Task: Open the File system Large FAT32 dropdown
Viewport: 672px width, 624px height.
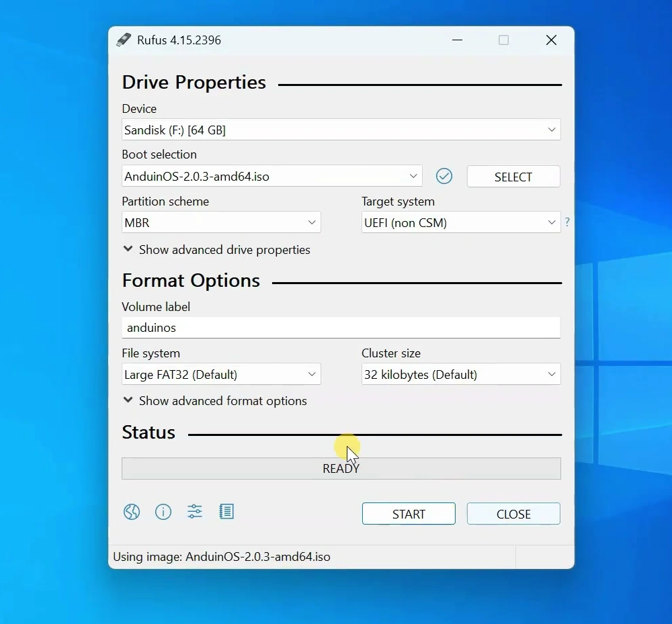Action: pyautogui.click(x=221, y=374)
